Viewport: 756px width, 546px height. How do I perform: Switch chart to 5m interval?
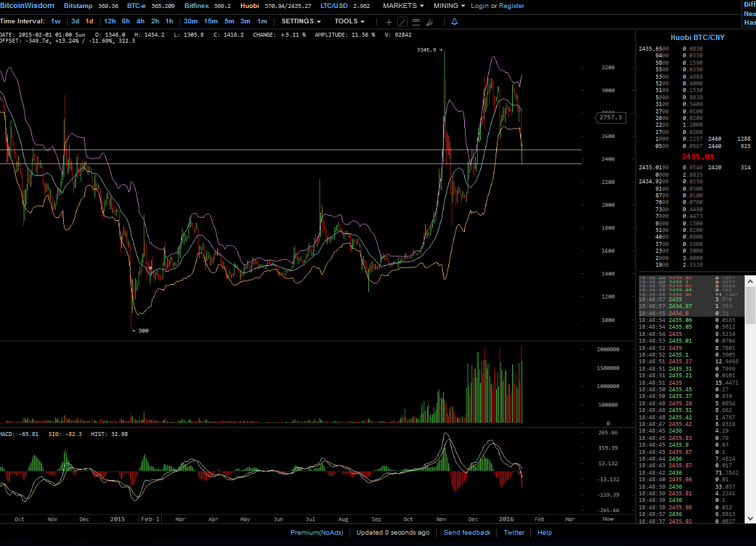point(230,21)
